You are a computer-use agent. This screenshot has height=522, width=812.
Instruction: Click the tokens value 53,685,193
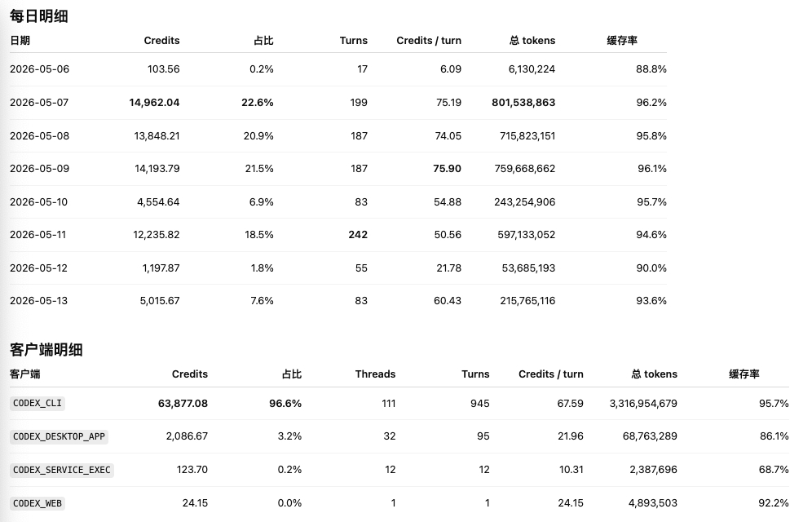(528, 268)
